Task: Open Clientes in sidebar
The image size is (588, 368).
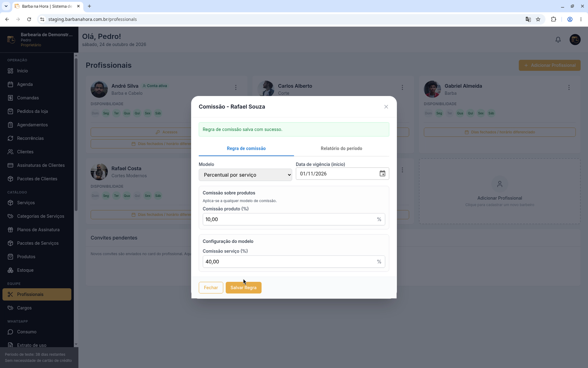Action: (37, 152)
